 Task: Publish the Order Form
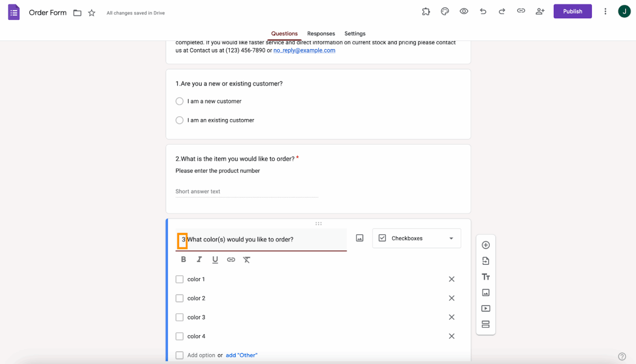(x=573, y=11)
